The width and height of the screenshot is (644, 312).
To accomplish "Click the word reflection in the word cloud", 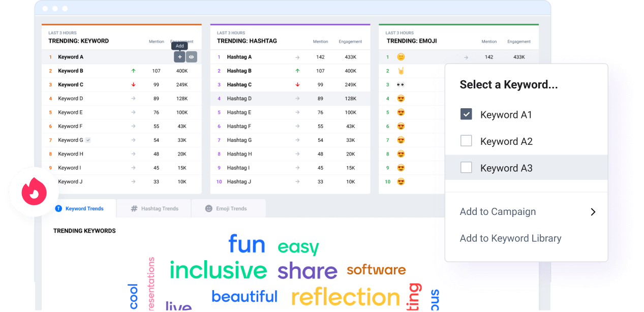I will pos(345,297).
